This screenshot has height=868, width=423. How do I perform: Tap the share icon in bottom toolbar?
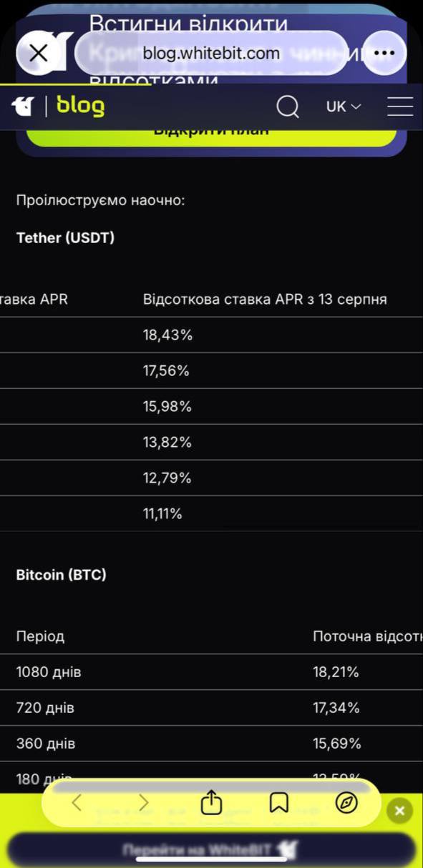210,802
